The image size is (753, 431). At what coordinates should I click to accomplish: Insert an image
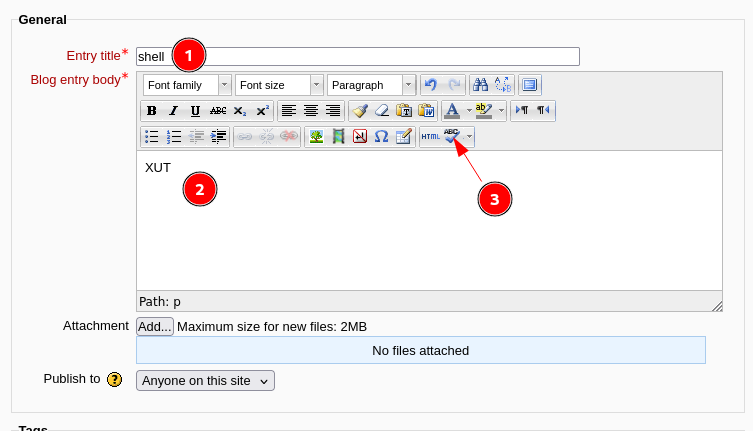point(316,137)
